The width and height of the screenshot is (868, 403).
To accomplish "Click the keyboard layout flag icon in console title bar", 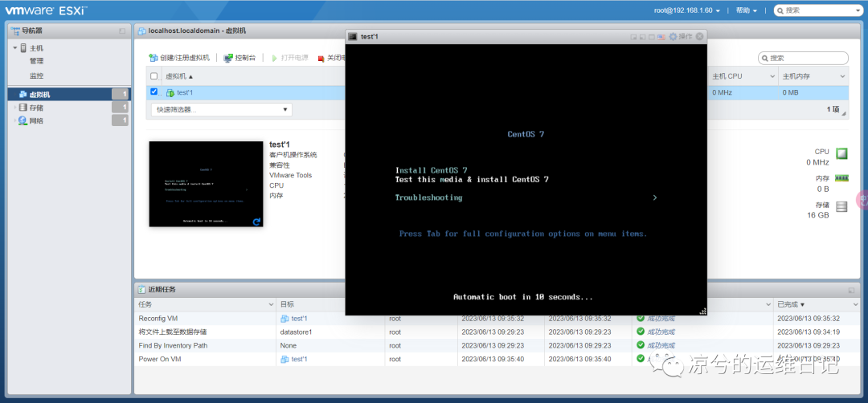I will tap(661, 36).
